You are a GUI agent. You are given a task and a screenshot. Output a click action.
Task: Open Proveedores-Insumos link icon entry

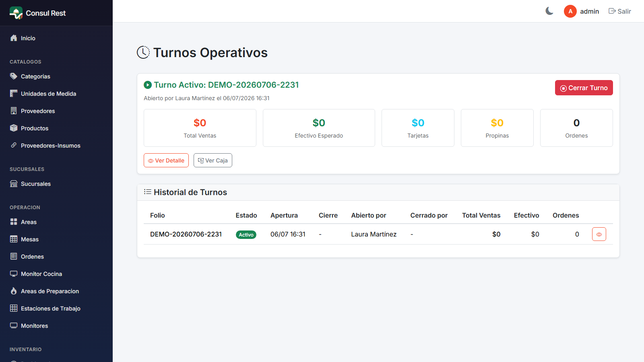coord(14,145)
